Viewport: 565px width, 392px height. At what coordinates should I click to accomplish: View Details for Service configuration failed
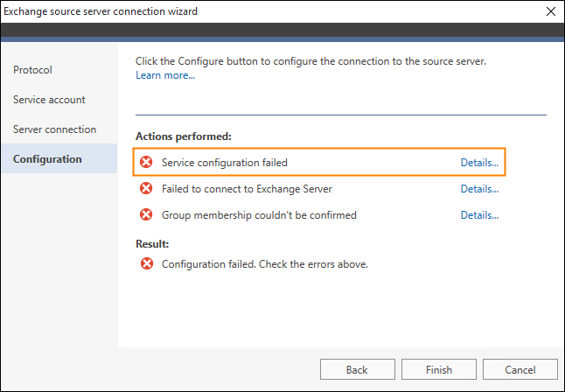coord(479,163)
